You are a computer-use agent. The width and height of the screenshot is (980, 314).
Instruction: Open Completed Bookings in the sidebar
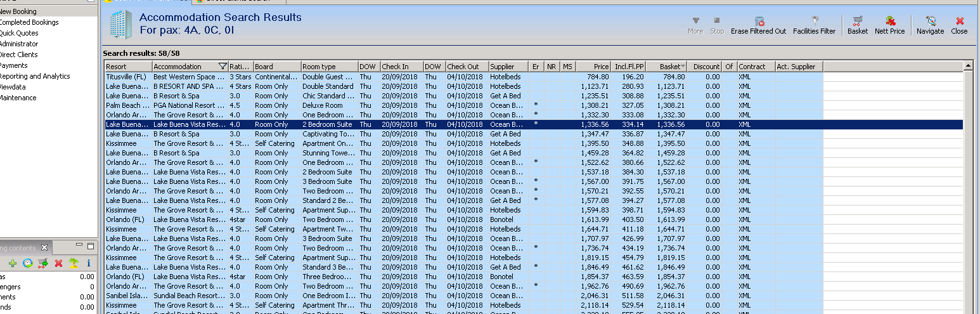coord(29,22)
